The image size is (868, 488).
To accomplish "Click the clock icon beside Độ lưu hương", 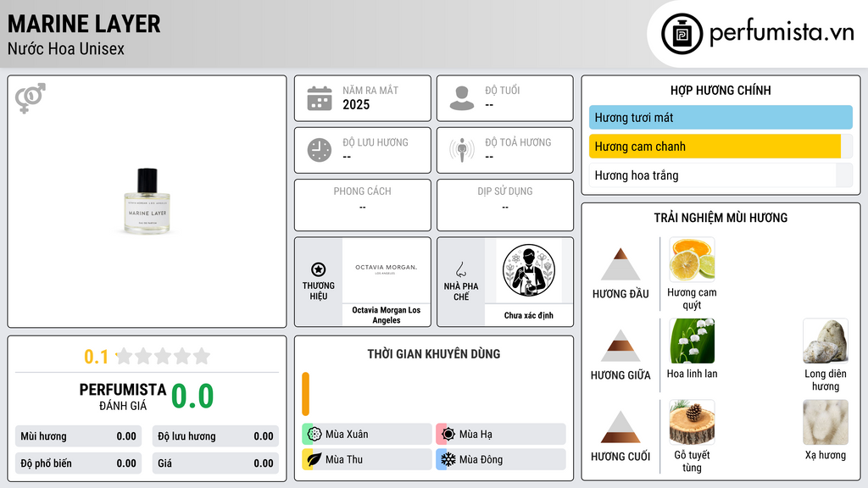I will coord(320,150).
